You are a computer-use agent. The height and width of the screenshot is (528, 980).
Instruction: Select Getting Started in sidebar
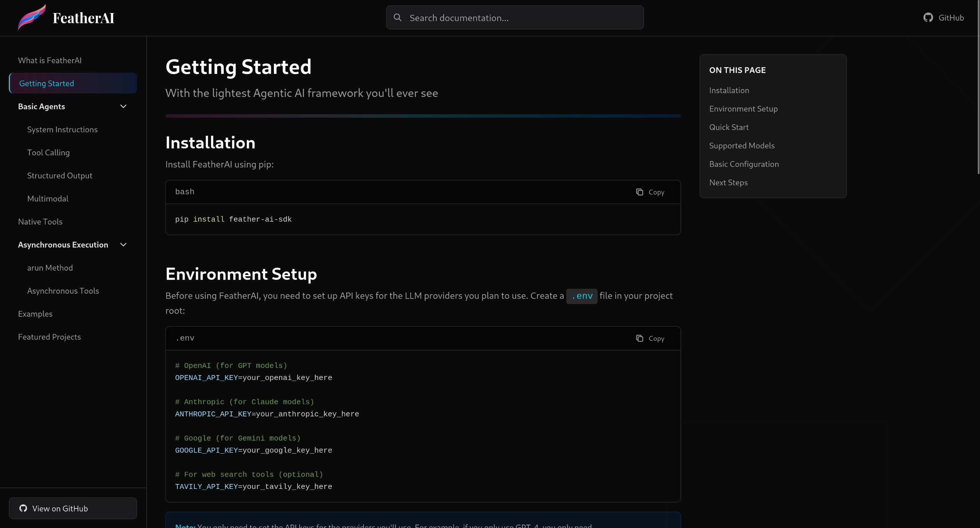tap(46, 84)
